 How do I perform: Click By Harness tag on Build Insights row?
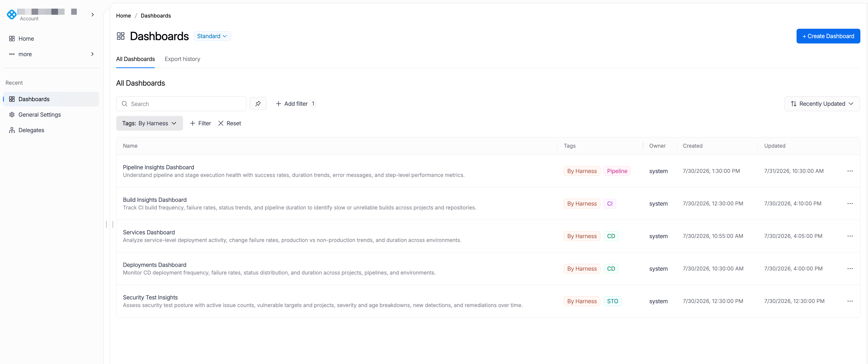point(581,203)
